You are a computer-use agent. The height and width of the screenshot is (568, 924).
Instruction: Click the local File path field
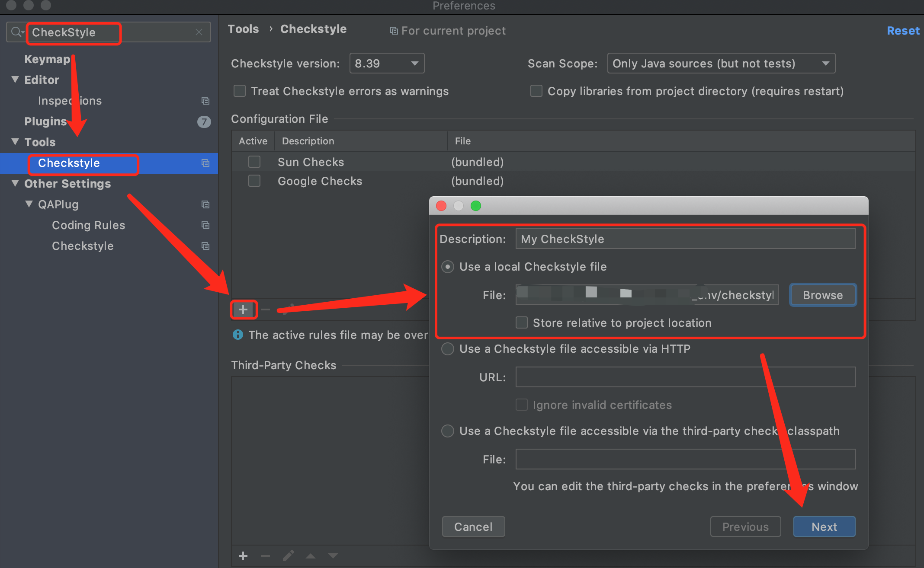click(647, 295)
